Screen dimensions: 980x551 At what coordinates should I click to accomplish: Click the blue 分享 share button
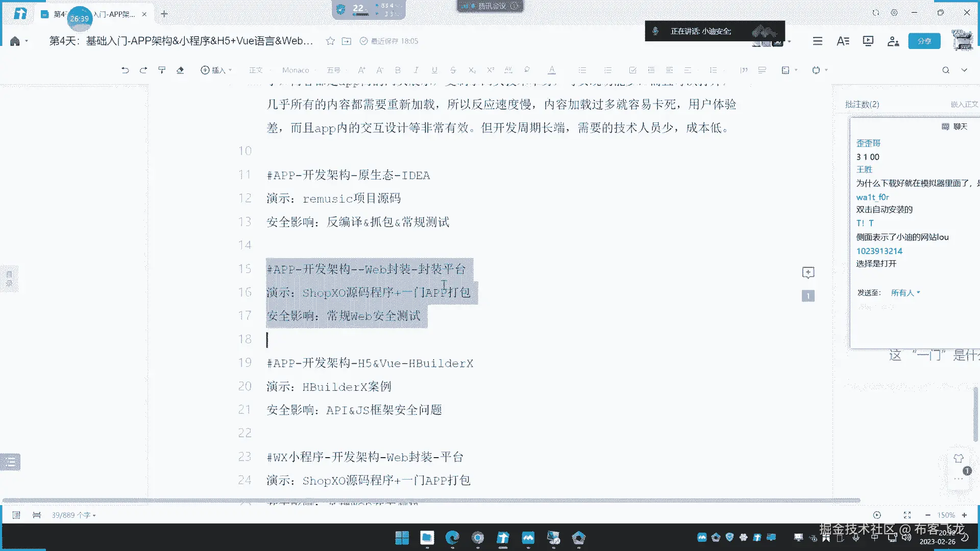[x=924, y=41]
